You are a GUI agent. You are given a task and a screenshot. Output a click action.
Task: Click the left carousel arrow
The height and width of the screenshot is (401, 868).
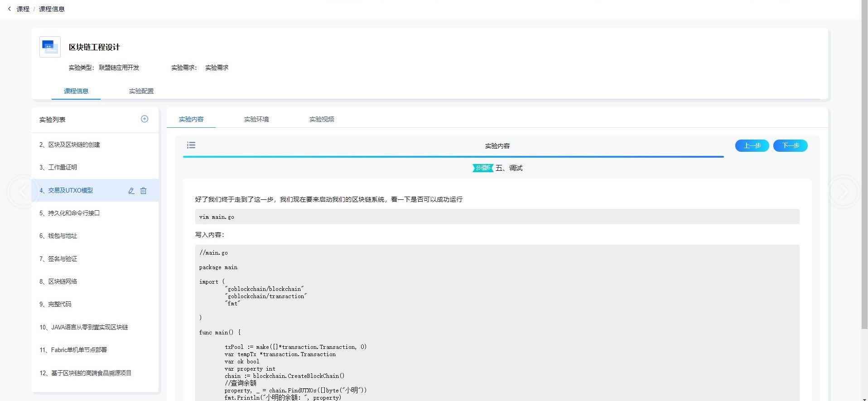23,192
